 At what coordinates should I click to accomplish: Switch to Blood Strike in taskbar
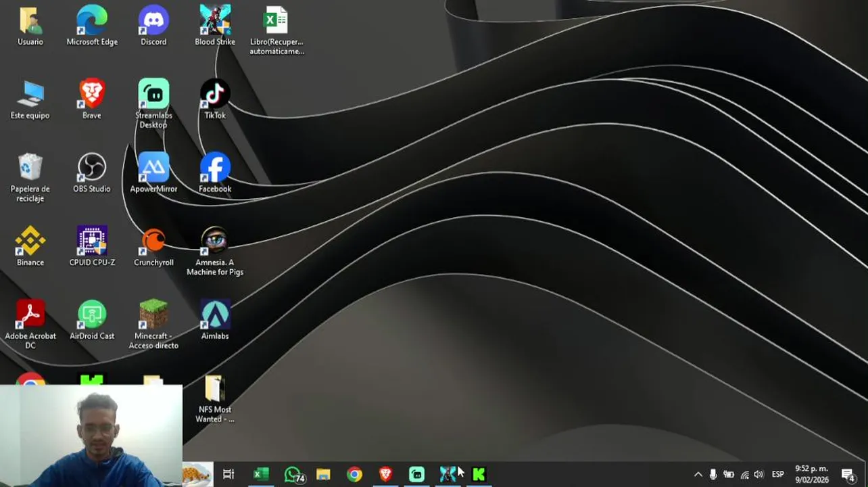(448, 474)
